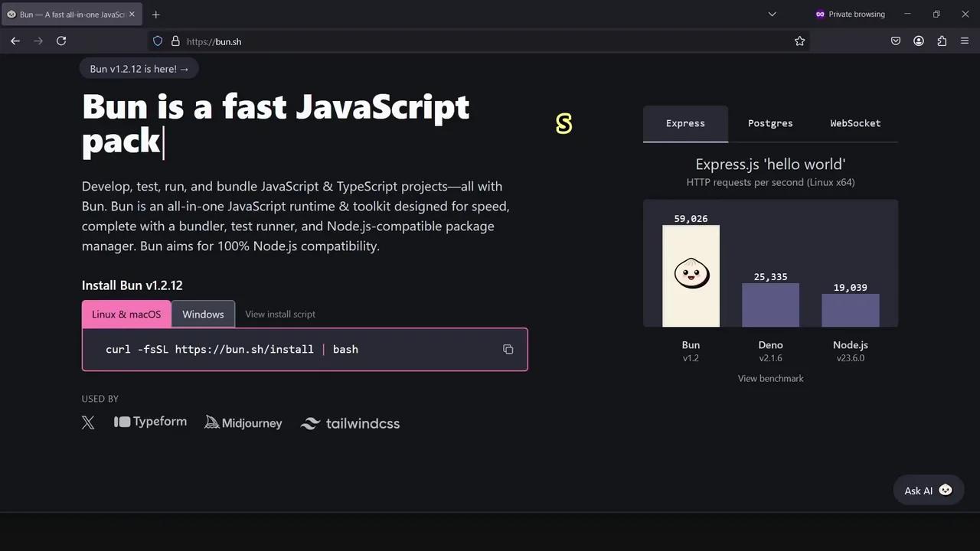Go back using the browser back arrow

point(15,41)
